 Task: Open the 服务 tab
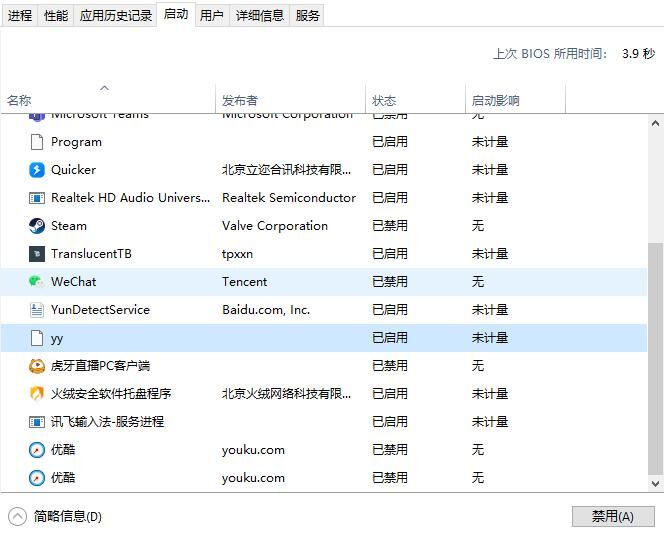click(x=308, y=15)
